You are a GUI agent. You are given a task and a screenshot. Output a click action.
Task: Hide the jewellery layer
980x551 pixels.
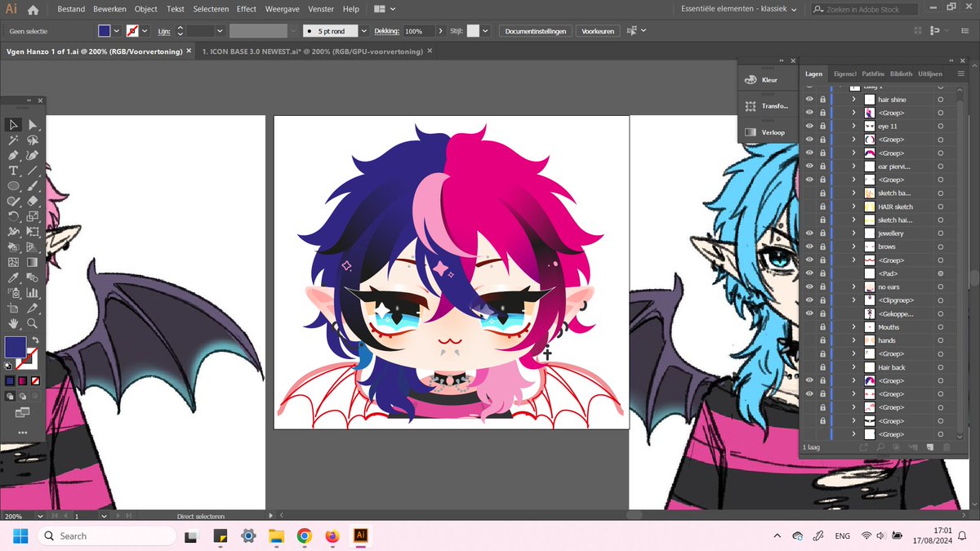[x=809, y=233]
